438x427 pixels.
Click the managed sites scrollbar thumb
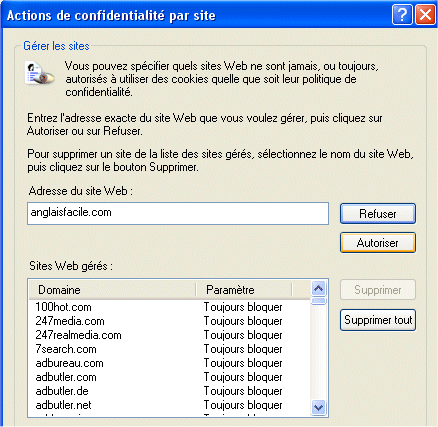(319, 301)
